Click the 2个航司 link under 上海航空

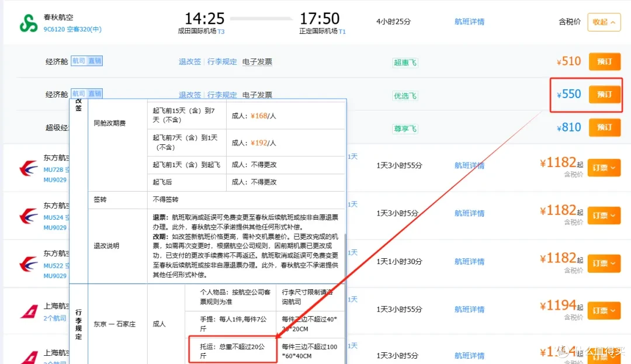[55, 318]
